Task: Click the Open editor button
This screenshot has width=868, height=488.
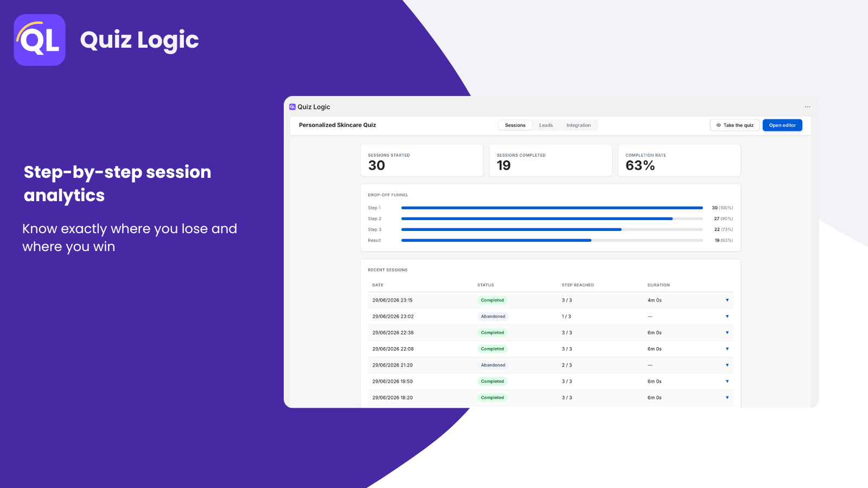Action: 782,125
